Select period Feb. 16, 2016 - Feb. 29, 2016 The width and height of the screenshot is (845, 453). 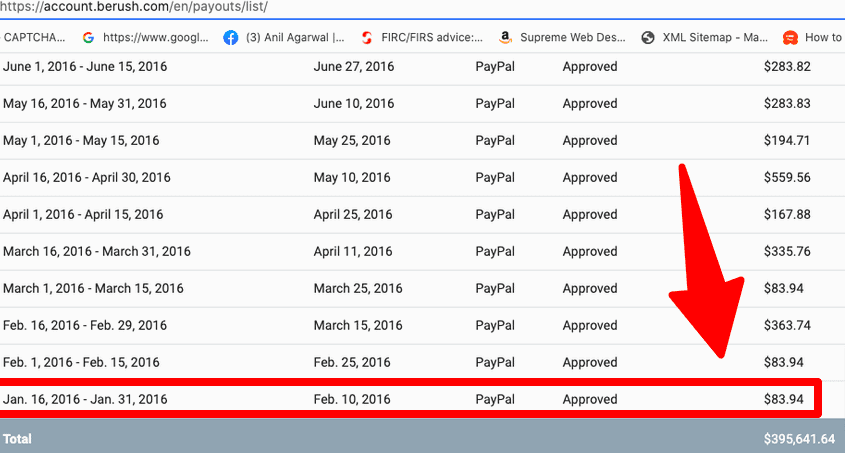click(x=85, y=325)
